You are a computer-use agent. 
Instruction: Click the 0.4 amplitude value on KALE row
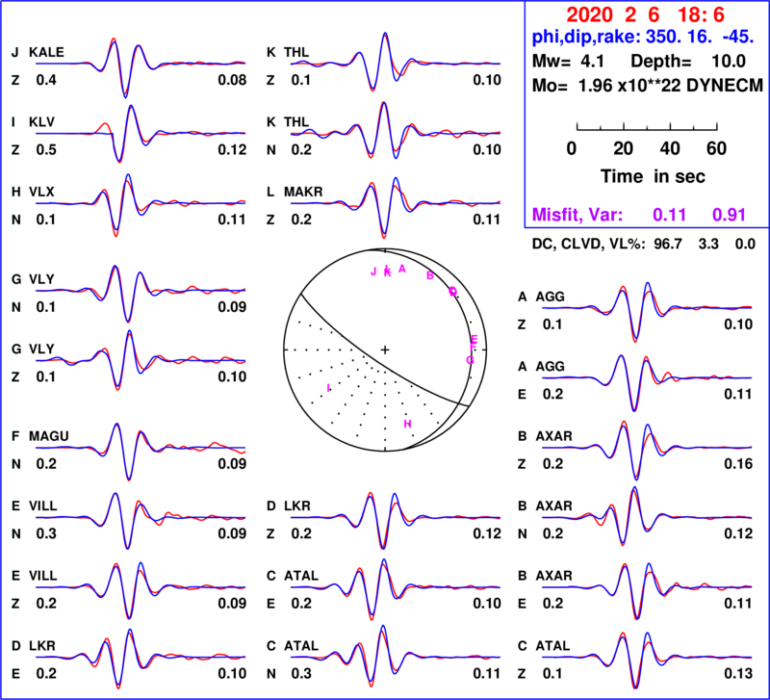pyautogui.click(x=46, y=80)
